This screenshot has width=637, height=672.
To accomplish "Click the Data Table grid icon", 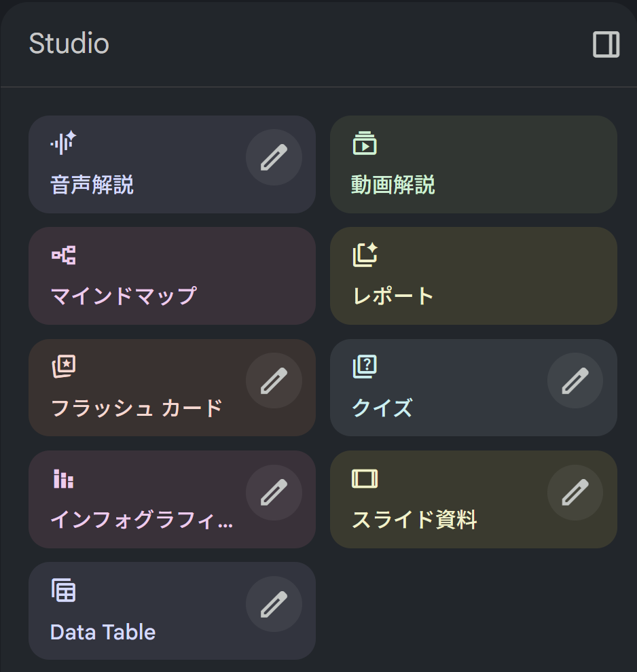I will pyautogui.click(x=63, y=590).
